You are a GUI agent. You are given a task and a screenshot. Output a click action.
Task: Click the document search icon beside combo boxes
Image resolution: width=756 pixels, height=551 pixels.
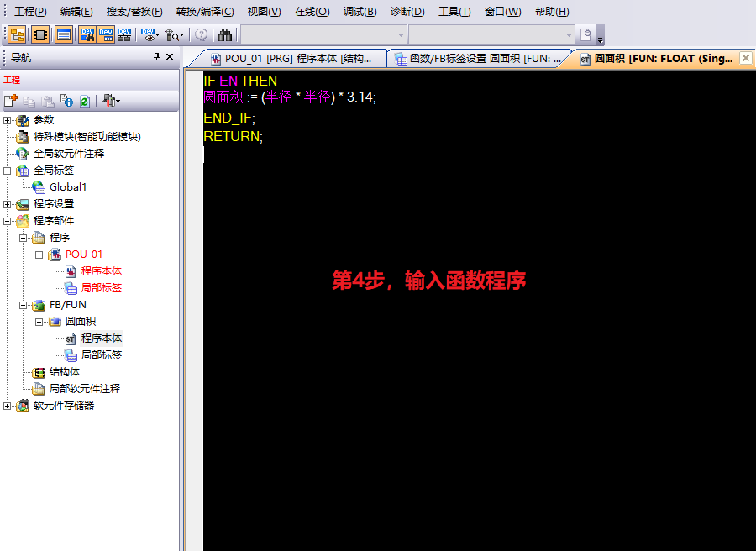[585, 34]
